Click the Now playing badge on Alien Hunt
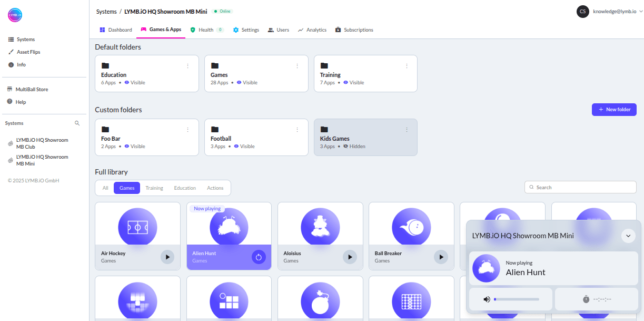Image resolution: width=644 pixels, height=321 pixels. (x=207, y=209)
